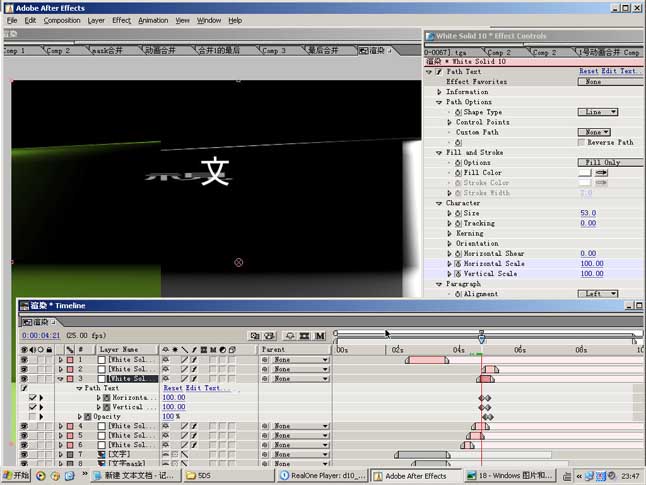Screen dimensions: 646x485
Task: Toggle the Horizontal Scale stopwatch in Effect Controls
Action: 458,264
